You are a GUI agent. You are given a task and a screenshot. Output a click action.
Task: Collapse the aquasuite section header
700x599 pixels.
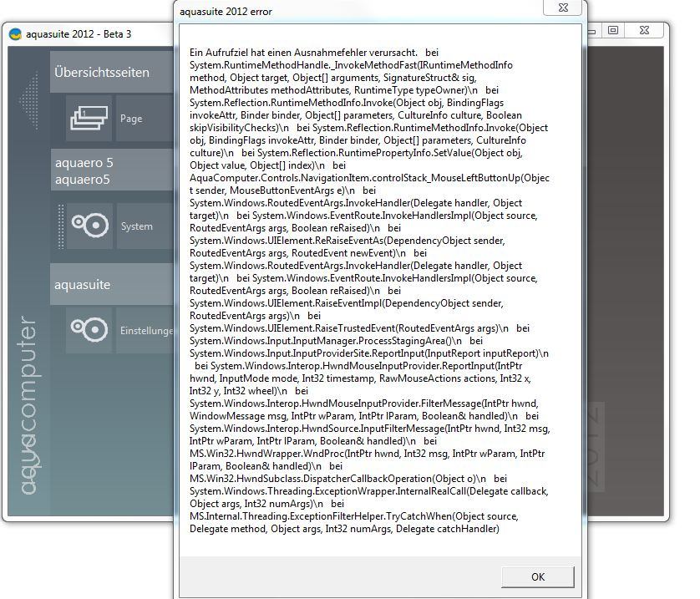tap(112, 284)
